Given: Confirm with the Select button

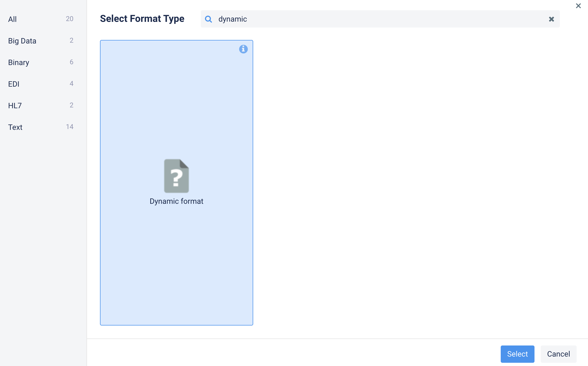Looking at the screenshot, I should 517,354.
